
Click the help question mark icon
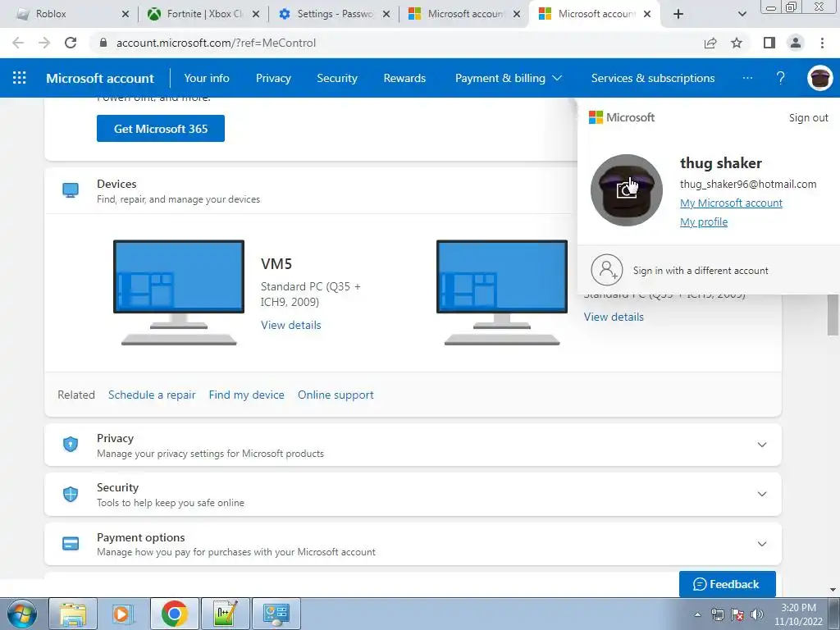pyautogui.click(x=781, y=78)
